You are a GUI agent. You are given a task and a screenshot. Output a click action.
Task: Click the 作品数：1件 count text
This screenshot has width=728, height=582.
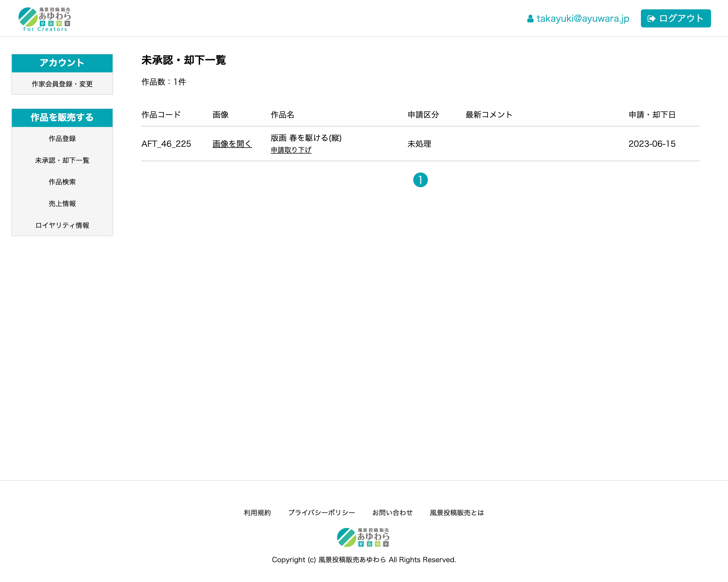164,82
